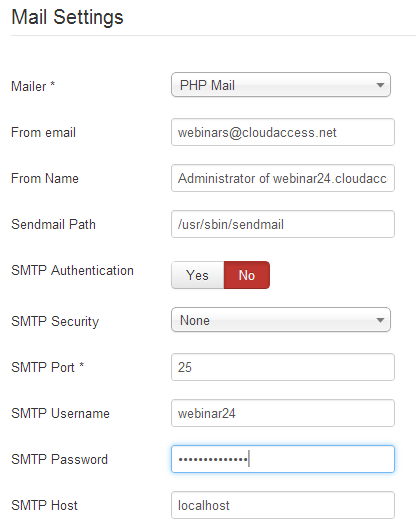Click the SMTP Port field containing 25
The image size is (416, 531).
283,367
